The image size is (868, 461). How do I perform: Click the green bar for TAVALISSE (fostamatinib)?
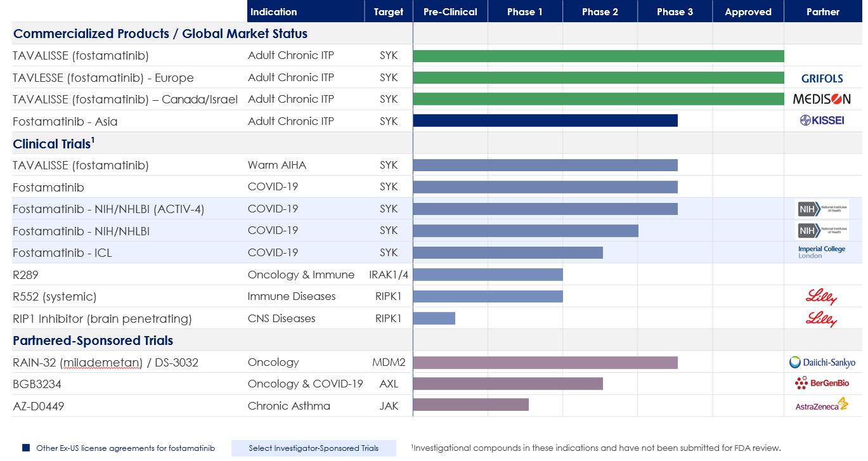coord(599,56)
